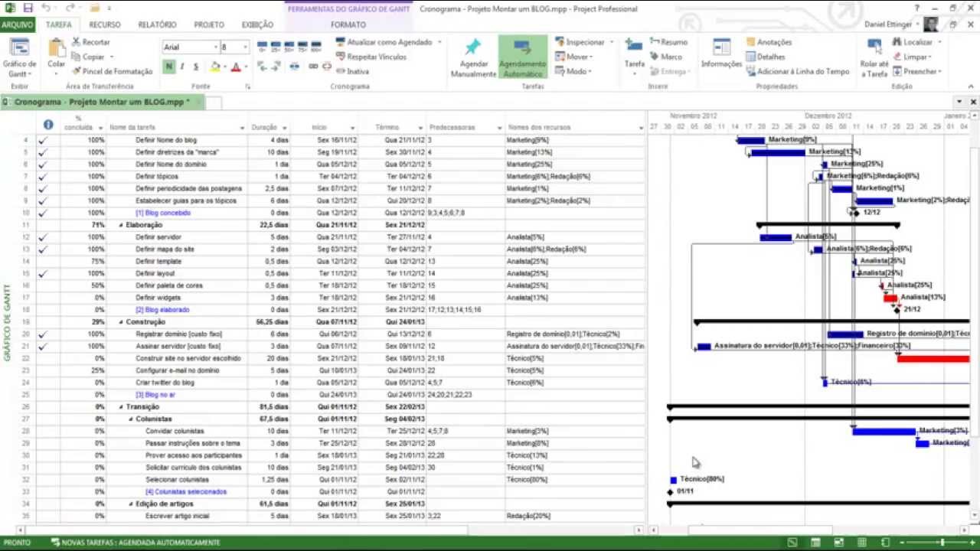Open the font size dropdown
980x551 pixels.
245,47
